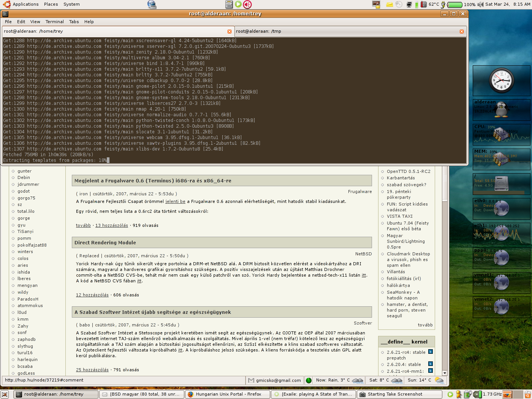Click the CPU monitor desktop widget
532x399 pixels.
coord(501,135)
